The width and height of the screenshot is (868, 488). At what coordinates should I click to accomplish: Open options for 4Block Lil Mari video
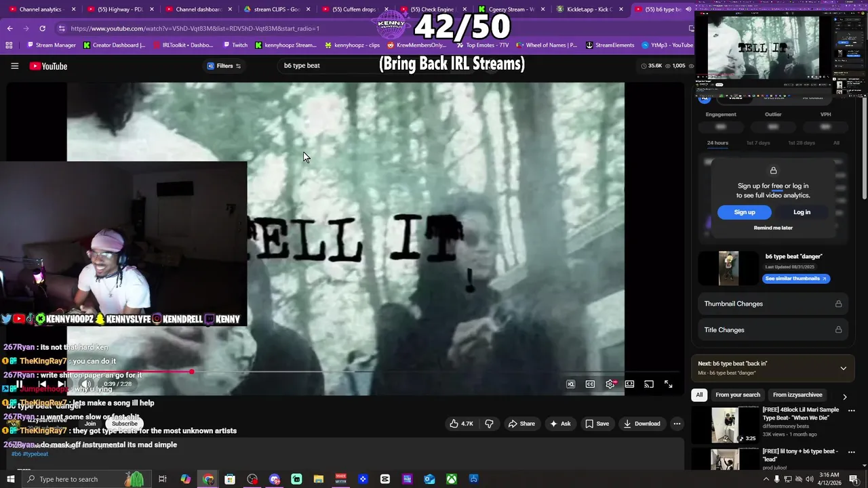coord(852,410)
